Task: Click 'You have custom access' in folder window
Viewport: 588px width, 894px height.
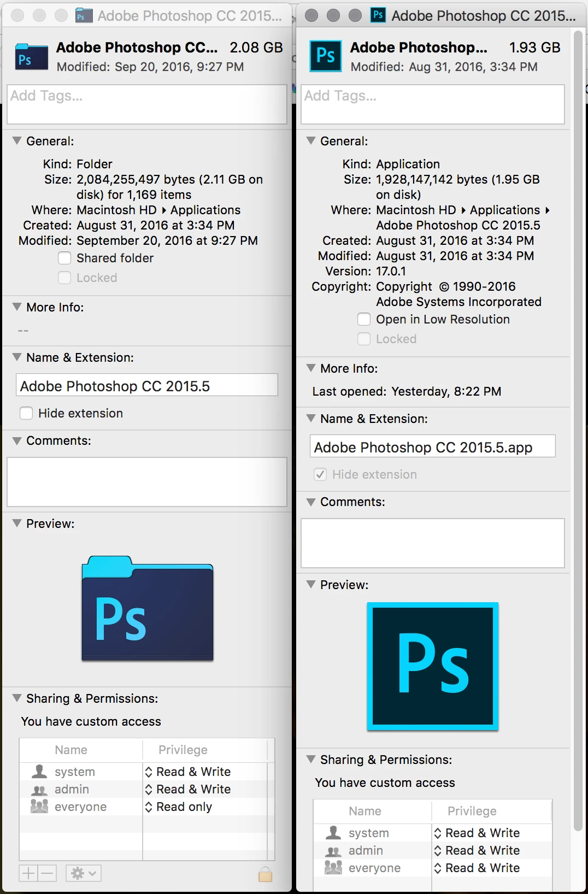Action: [x=91, y=721]
